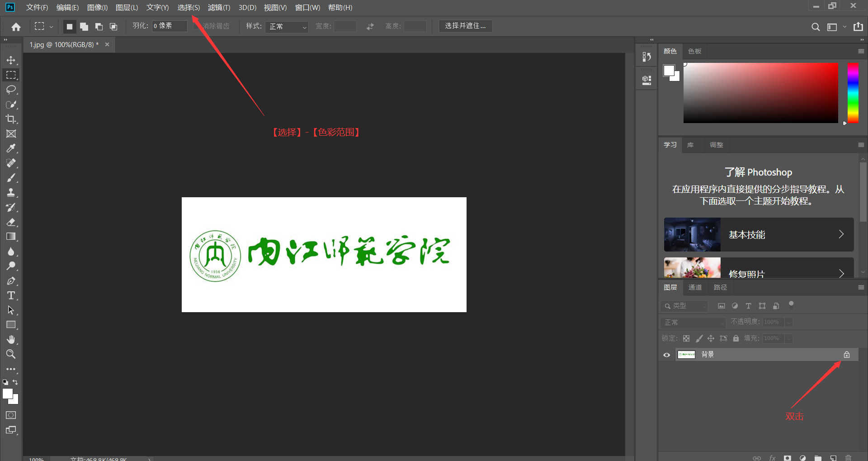Select the Crop tool
Screen dimensions: 868x461
tap(11, 119)
